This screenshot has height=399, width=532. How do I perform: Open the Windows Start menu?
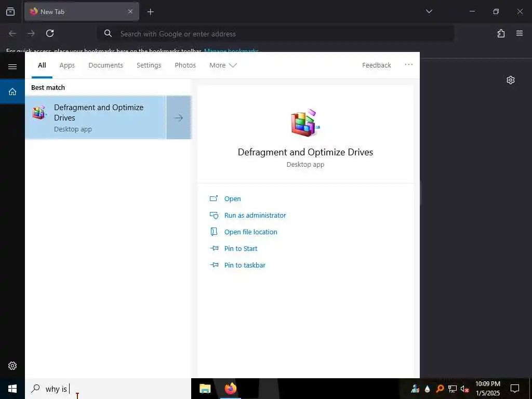coord(12,389)
